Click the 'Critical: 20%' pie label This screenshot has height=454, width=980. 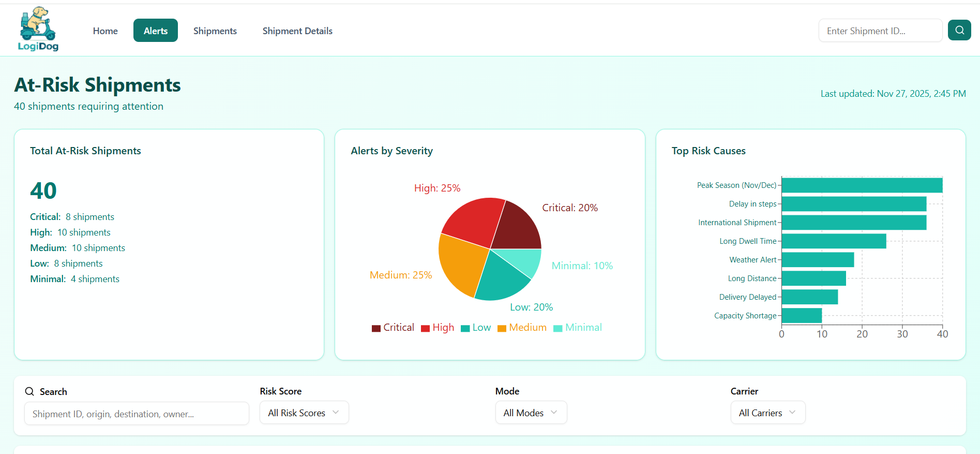(x=570, y=208)
